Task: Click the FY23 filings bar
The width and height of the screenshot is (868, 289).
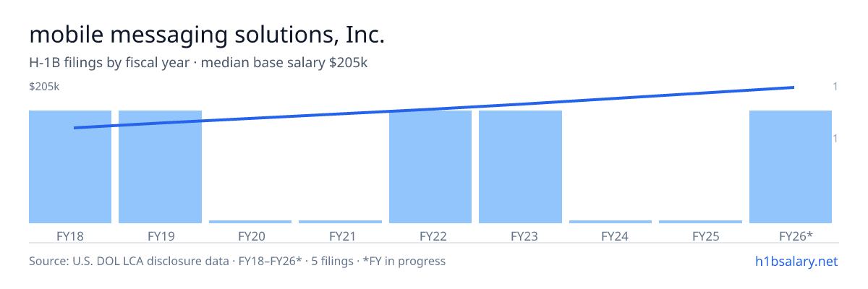Action: [520, 167]
